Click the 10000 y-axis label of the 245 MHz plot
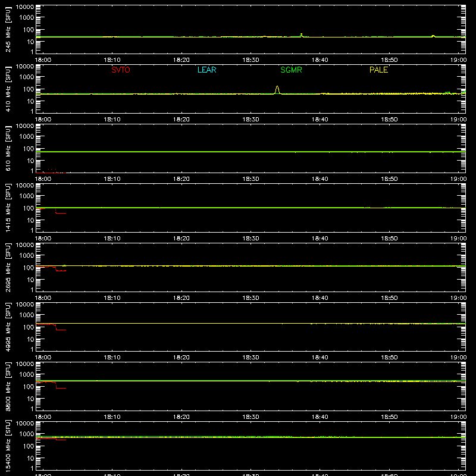This screenshot has height=476, width=476. point(25,7)
